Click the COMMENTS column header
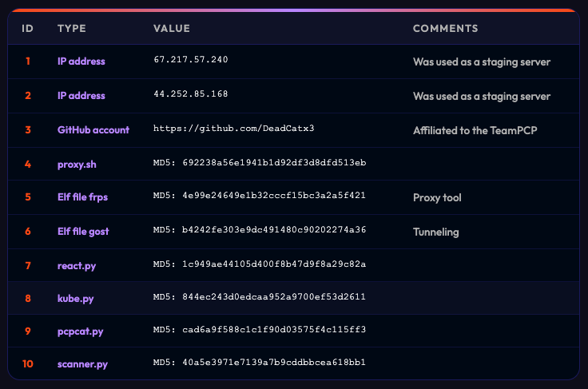Image resolution: width=588 pixels, height=389 pixels. [445, 29]
